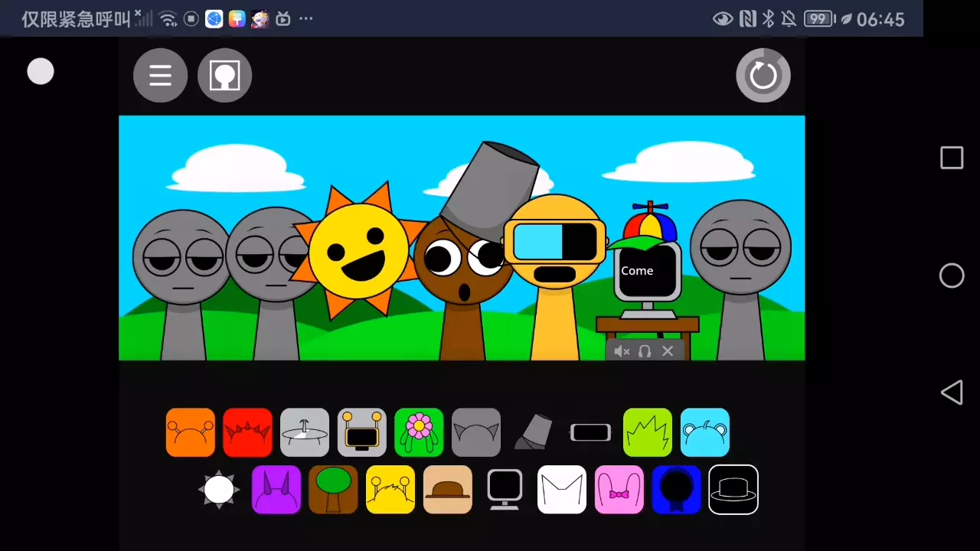This screenshot has height=551, width=980.
Task: Pick the lime green spiky hair icon
Action: [x=648, y=432]
